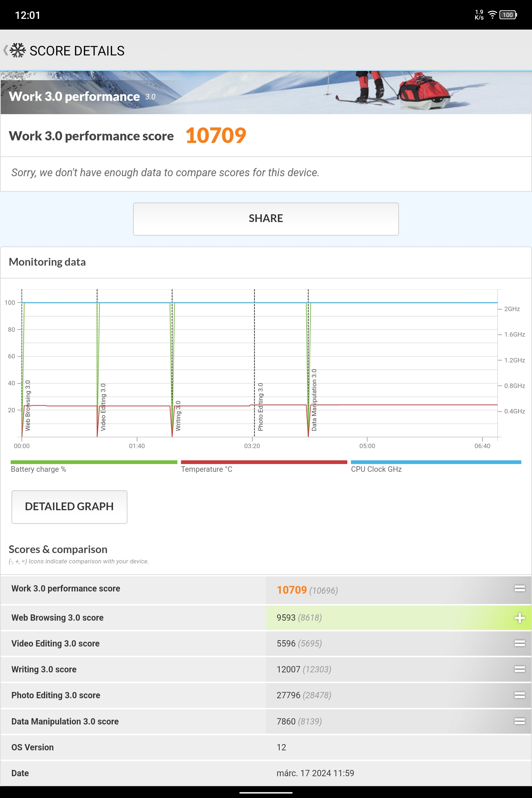Select the Web Browsing 3.0 score label

coord(57,618)
